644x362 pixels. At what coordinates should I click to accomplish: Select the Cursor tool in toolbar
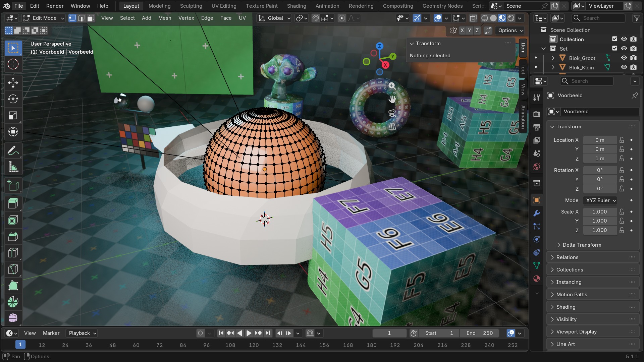(13, 64)
